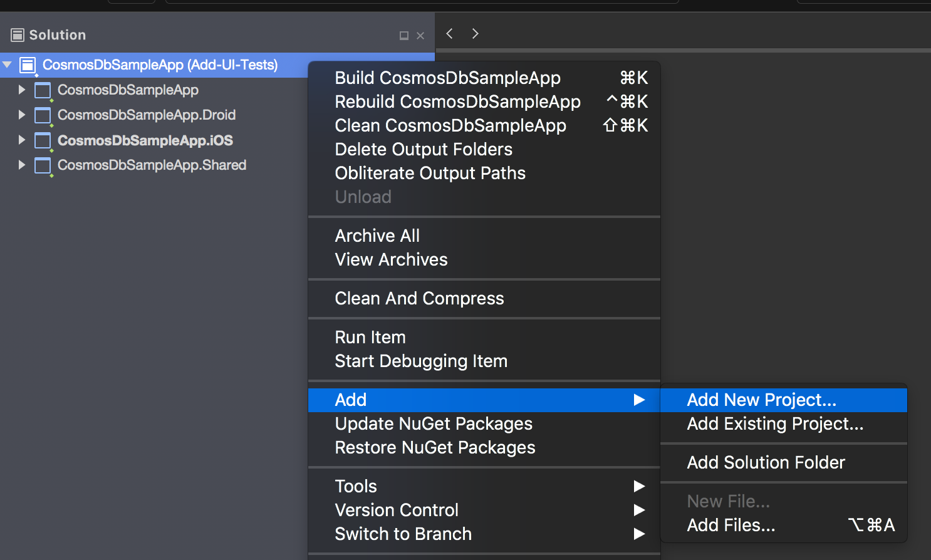Select the CosmosDbSampleApp.Droid project name

coord(147,115)
